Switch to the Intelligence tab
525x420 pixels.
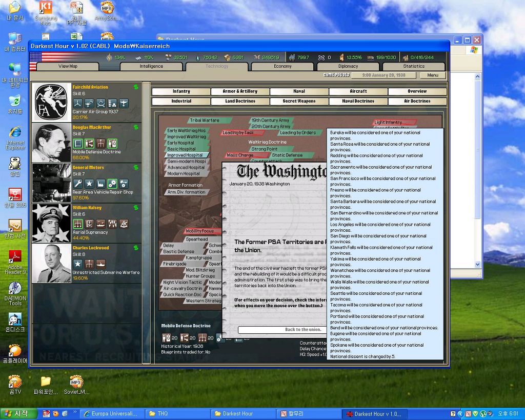tap(151, 66)
